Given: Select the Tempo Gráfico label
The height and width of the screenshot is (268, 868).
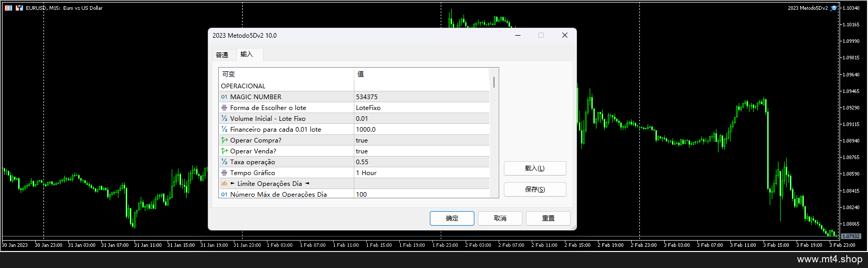Looking at the screenshot, I should 252,172.
